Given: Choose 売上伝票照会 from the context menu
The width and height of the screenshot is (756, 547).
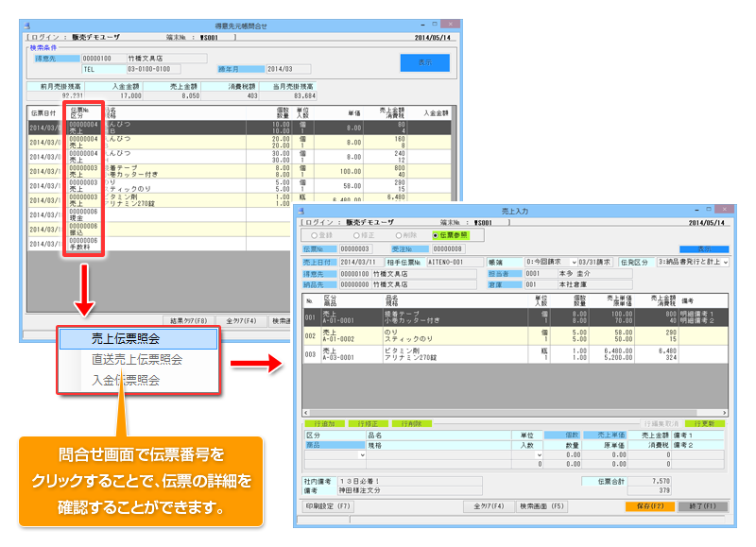Looking at the screenshot, I should pos(138,339).
